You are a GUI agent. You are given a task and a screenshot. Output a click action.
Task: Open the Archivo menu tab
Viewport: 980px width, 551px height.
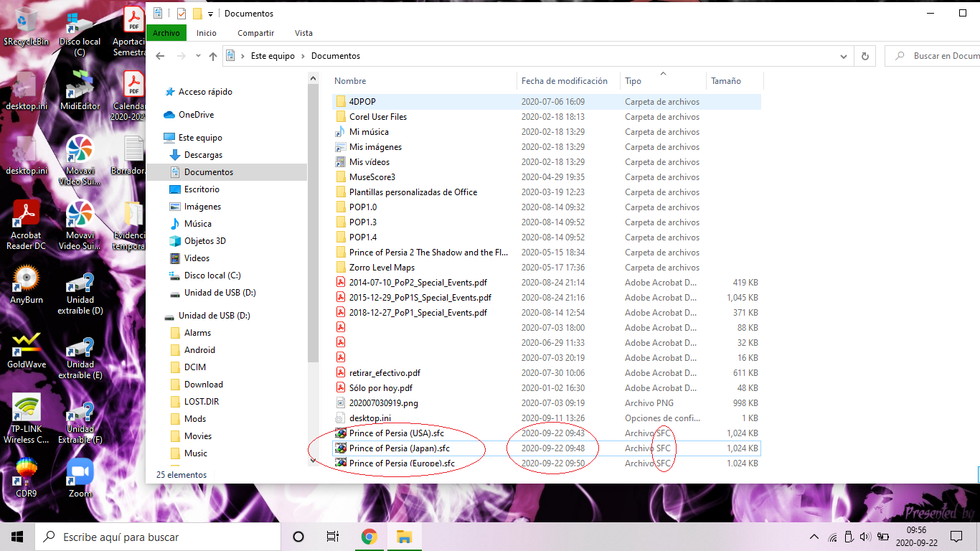tap(166, 33)
